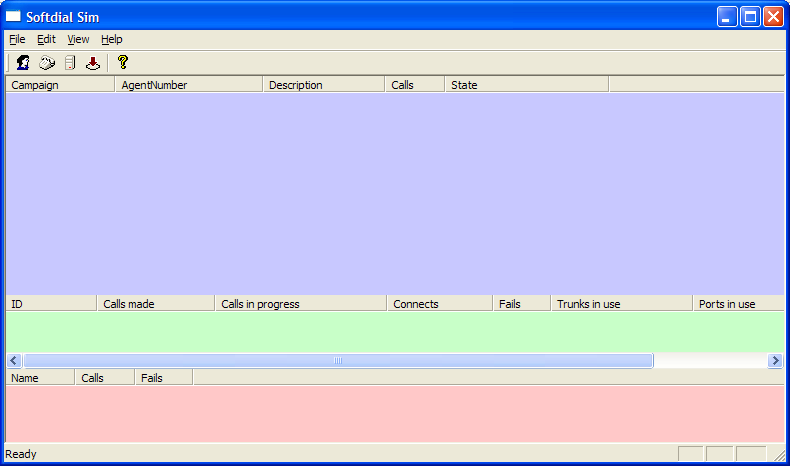790x466 pixels.
Task: Click the Softdial Sim title bar icon
Action: (13, 17)
